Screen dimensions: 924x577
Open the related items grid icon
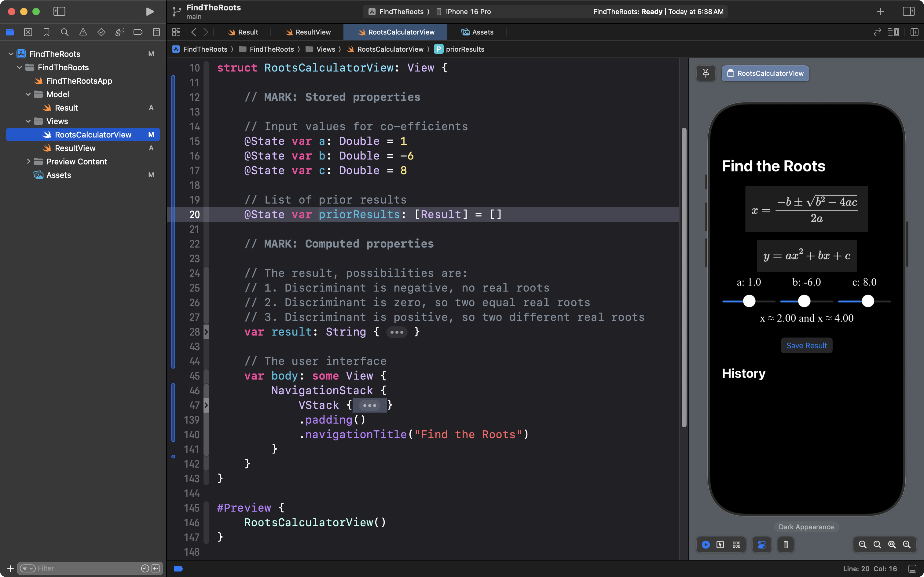[176, 32]
